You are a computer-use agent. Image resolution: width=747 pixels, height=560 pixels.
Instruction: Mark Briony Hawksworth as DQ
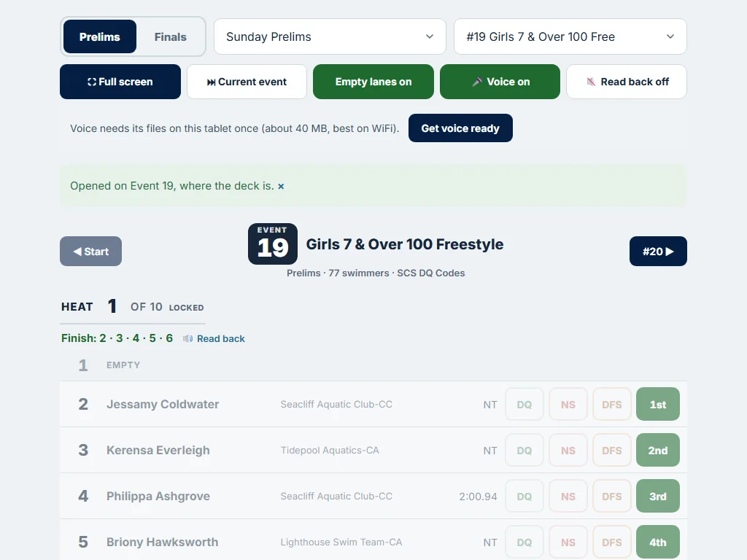(x=525, y=542)
